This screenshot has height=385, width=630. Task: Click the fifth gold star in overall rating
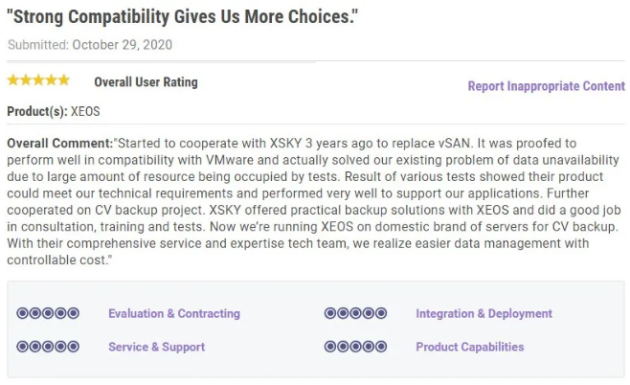pyautogui.click(x=64, y=80)
